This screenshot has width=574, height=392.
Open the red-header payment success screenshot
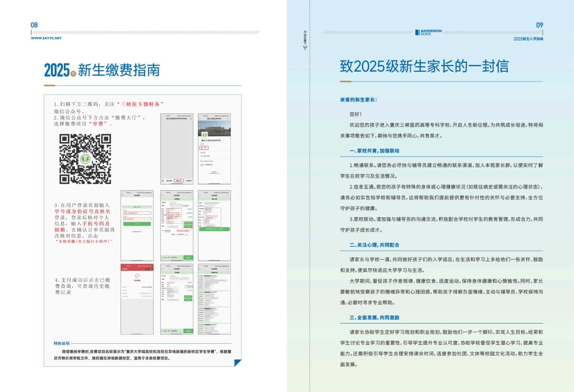(x=137, y=299)
